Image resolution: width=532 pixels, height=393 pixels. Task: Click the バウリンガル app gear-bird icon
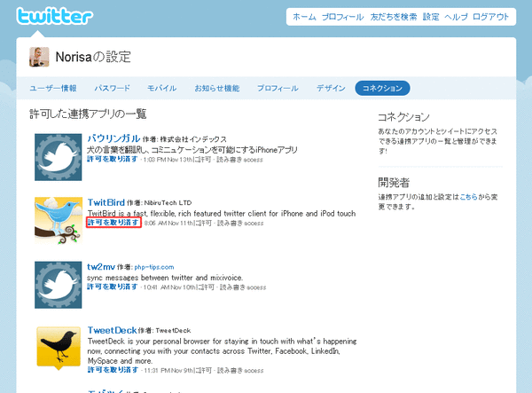58,157
